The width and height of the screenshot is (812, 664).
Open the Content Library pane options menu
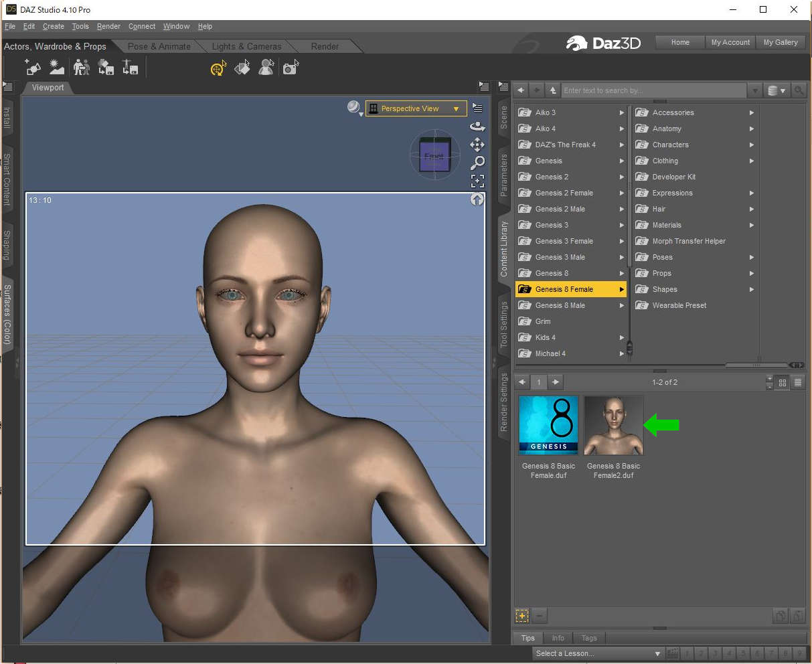pos(503,87)
